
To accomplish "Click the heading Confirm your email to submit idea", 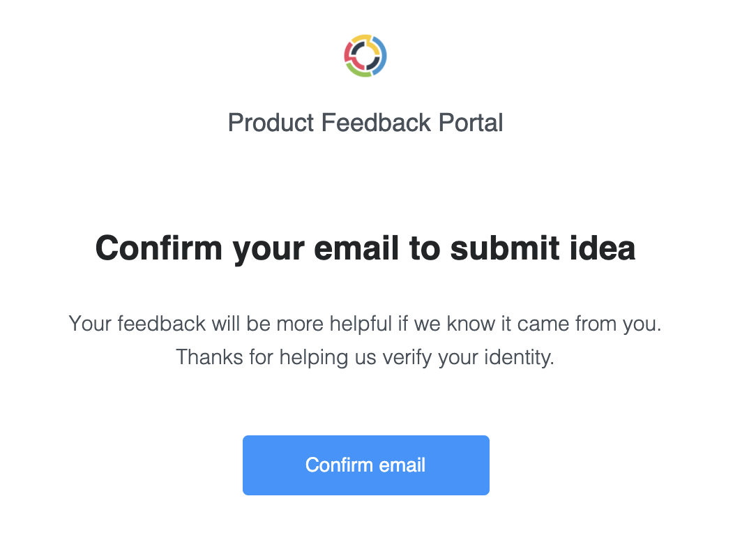I will point(365,248).
